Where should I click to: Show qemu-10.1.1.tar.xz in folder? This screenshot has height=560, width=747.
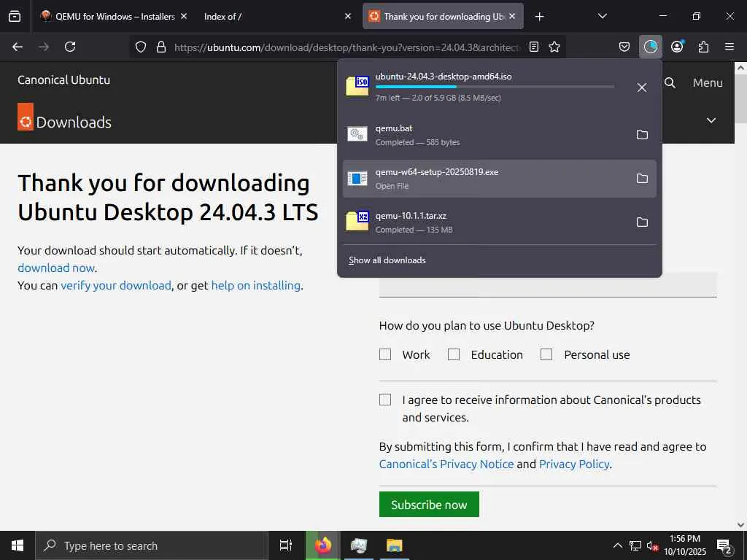pos(642,222)
